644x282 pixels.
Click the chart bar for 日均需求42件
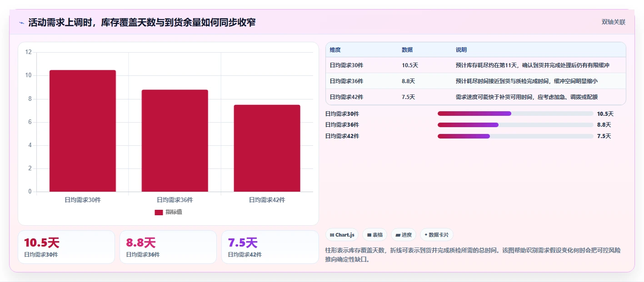(267, 148)
